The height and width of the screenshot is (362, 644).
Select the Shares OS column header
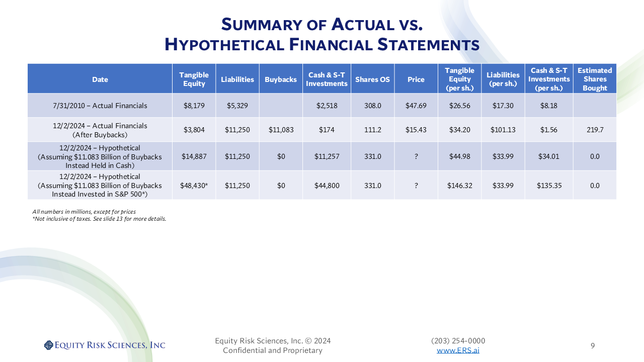click(372, 79)
